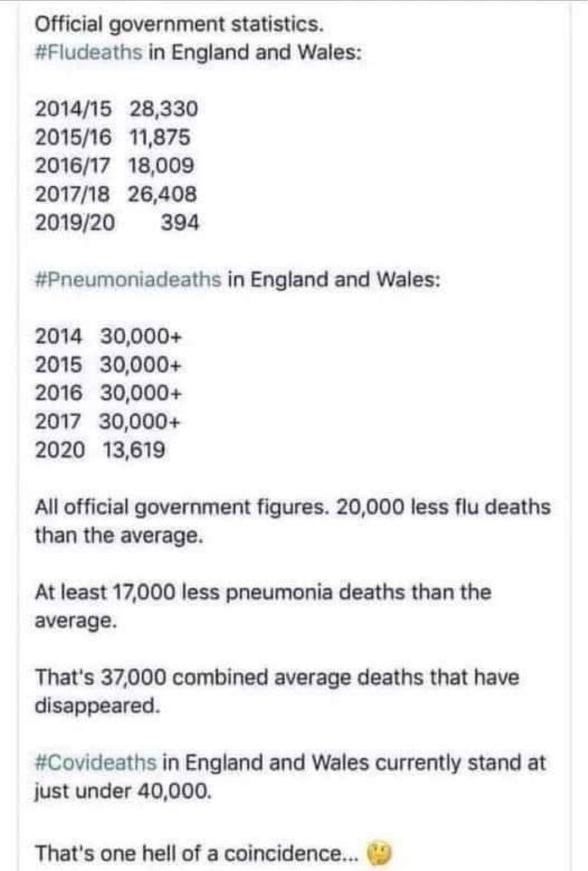The width and height of the screenshot is (588, 871).
Task: Click the 'one hell of a coincidence' line
Action: click(197, 854)
